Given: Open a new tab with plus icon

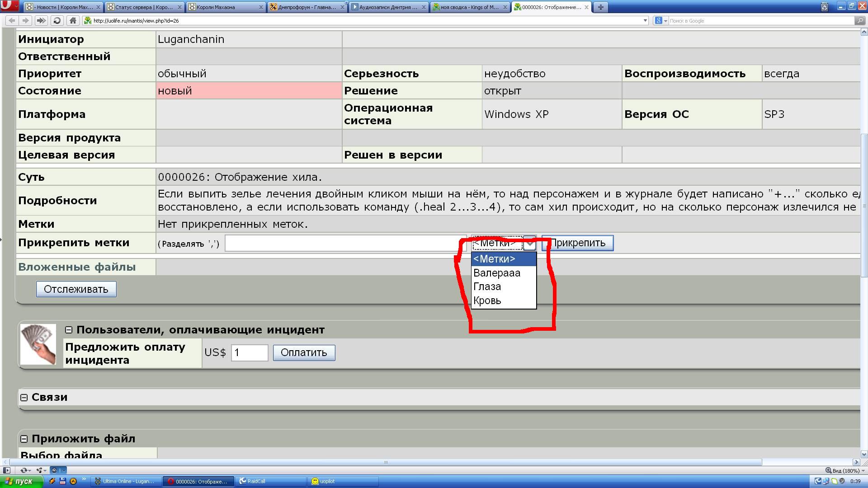Looking at the screenshot, I should pos(600,7).
